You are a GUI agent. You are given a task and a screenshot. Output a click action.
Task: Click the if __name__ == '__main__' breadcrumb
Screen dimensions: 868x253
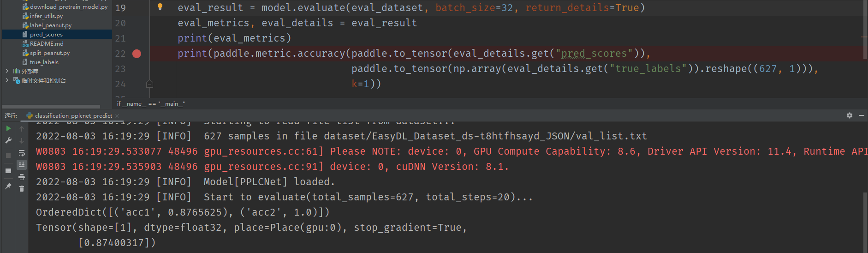click(x=151, y=104)
